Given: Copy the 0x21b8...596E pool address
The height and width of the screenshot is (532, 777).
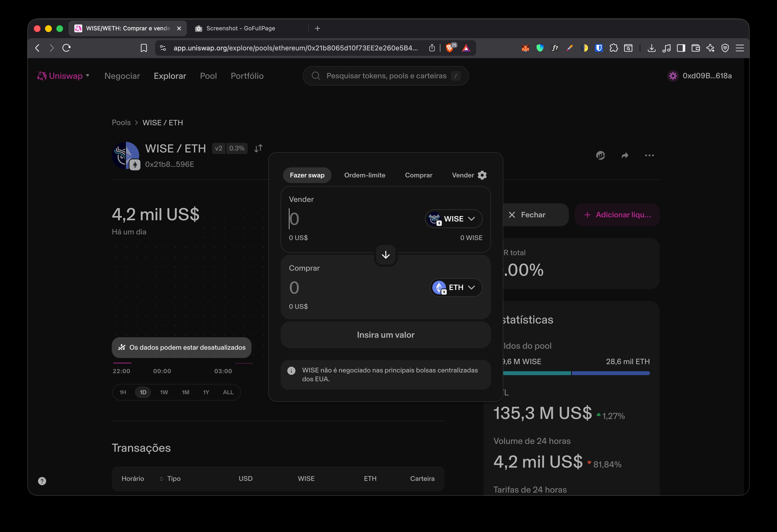Looking at the screenshot, I should click(x=170, y=164).
